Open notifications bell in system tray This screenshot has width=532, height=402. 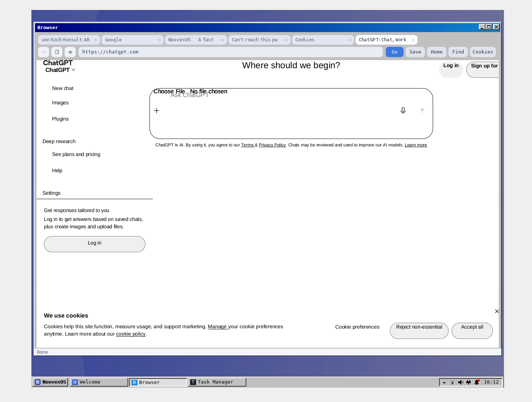pyautogui.click(x=477, y=382)
